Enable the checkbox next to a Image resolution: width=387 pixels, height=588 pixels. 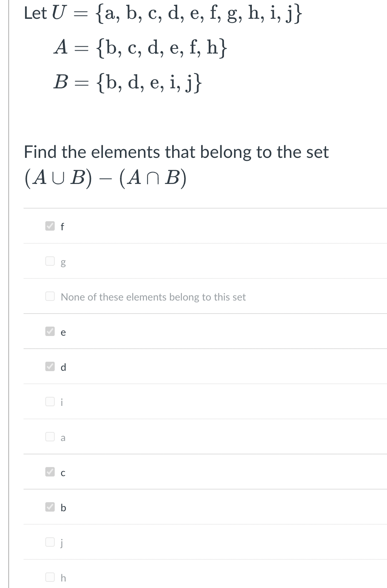[50, 437]
